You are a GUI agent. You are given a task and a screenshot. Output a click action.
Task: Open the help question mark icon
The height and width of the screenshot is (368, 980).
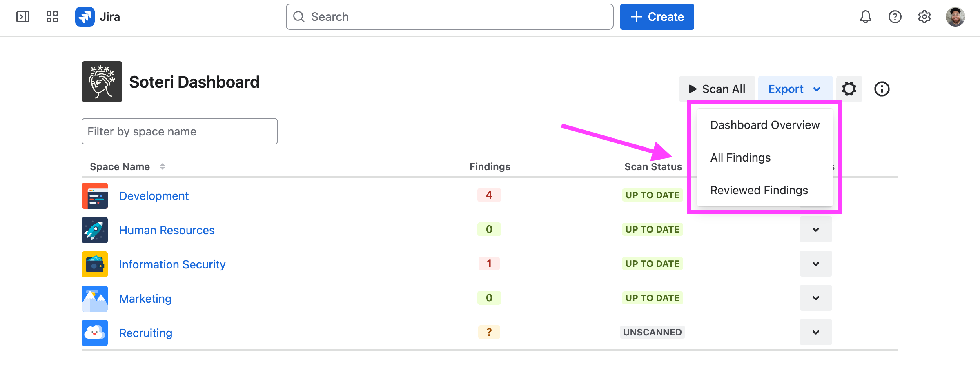(x=895, y=17)
